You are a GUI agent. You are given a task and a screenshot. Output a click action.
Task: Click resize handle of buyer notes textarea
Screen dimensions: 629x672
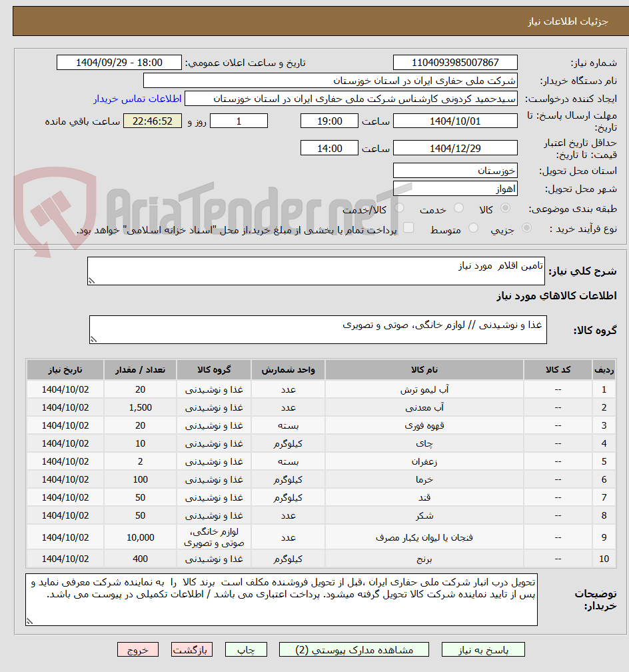point(29,621)
